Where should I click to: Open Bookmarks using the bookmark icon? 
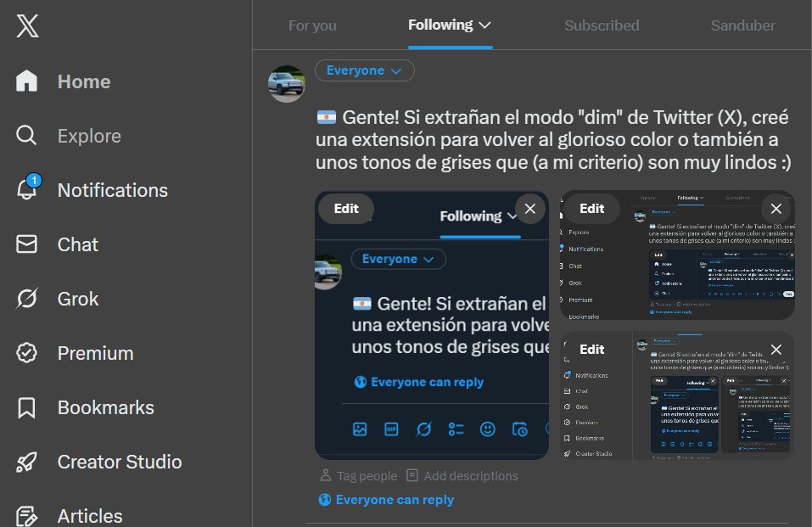26,407
